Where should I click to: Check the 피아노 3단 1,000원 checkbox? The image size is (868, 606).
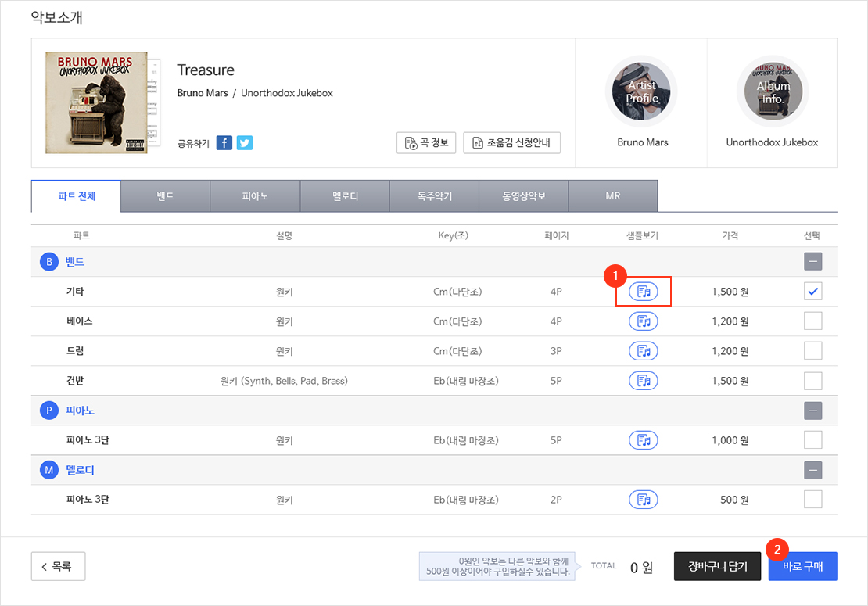point(812,440)
